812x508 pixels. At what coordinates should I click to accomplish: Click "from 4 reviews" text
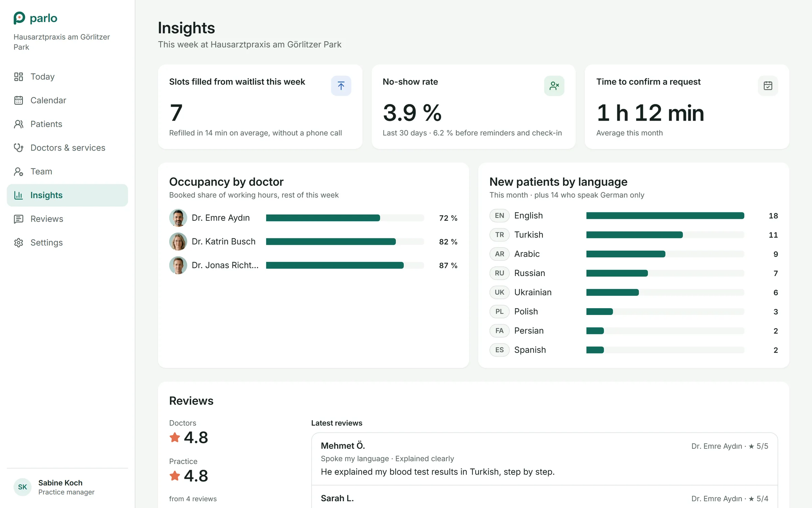(193, 499)
